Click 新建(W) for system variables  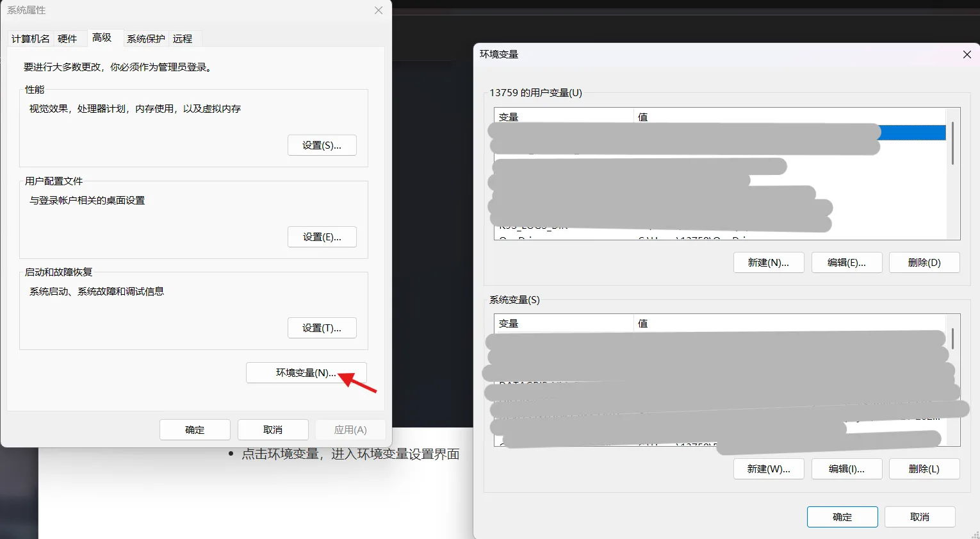pyautogui.click(x=769, y=469)
